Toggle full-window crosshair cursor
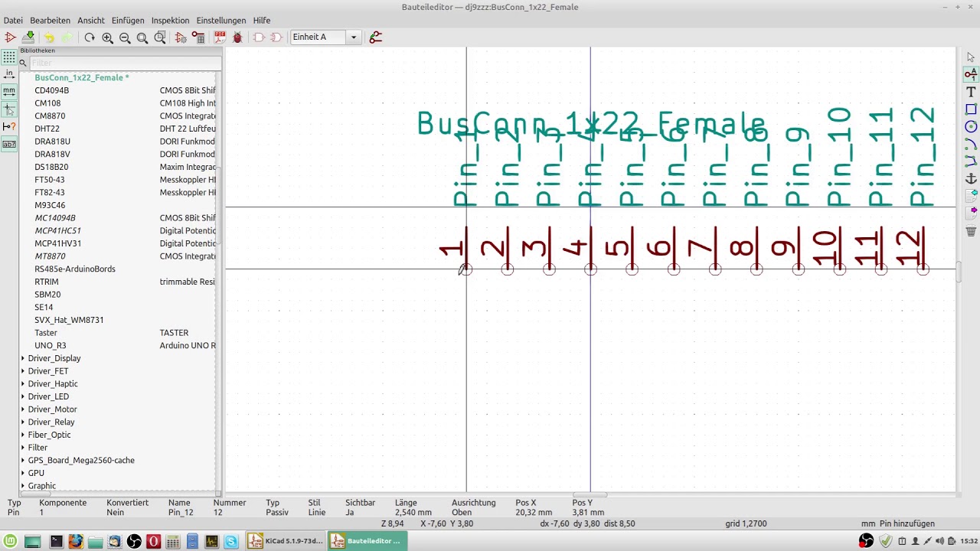Screen dimensions: 980x551 click(x=9, y=109)
